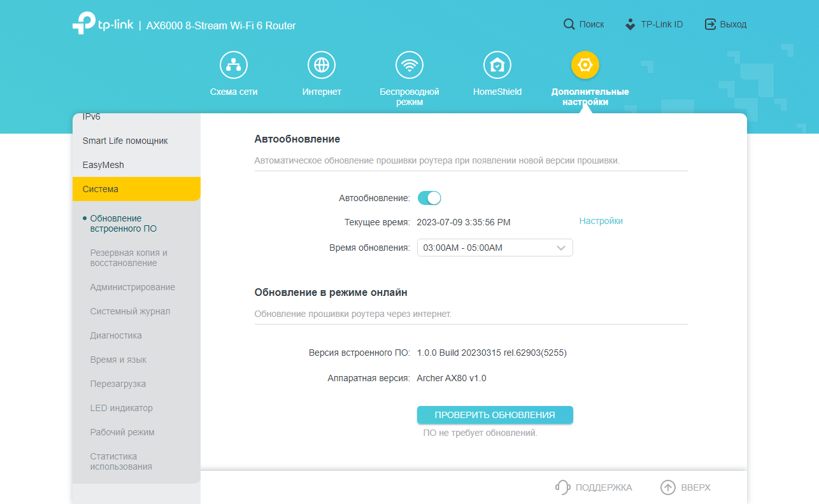Open Резервная копия и восстановление
Image resolution: width=819 pixels, height=504 pixels.
129,258
